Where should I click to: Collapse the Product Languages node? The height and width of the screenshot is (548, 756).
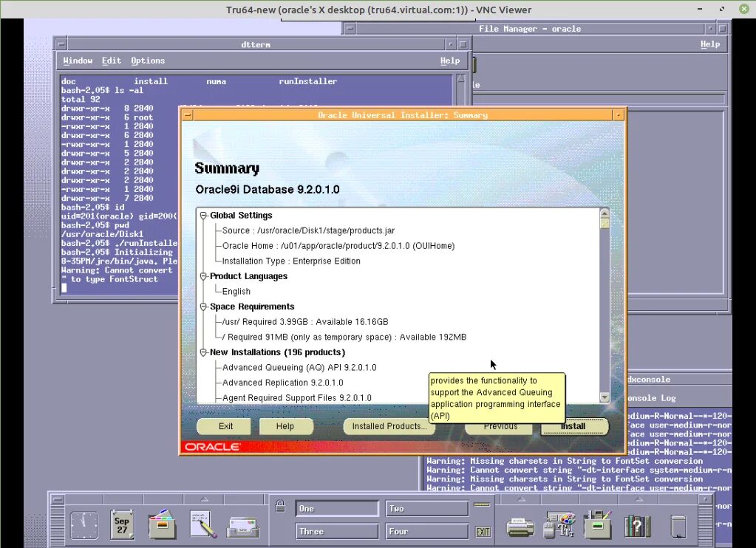(203, 276)
